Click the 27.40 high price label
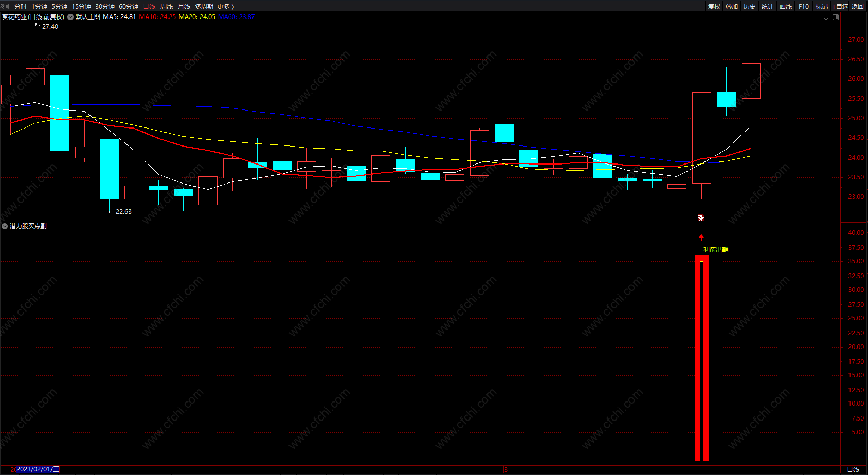This screenshot has width=868, height=475. pyautogui.click(x=50, y=27)
